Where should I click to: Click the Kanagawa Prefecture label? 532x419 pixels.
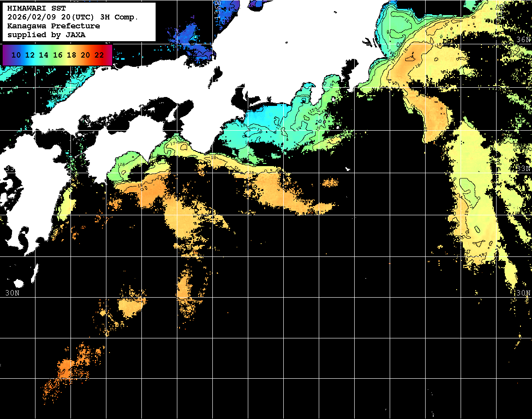click(x=53, y=26)
